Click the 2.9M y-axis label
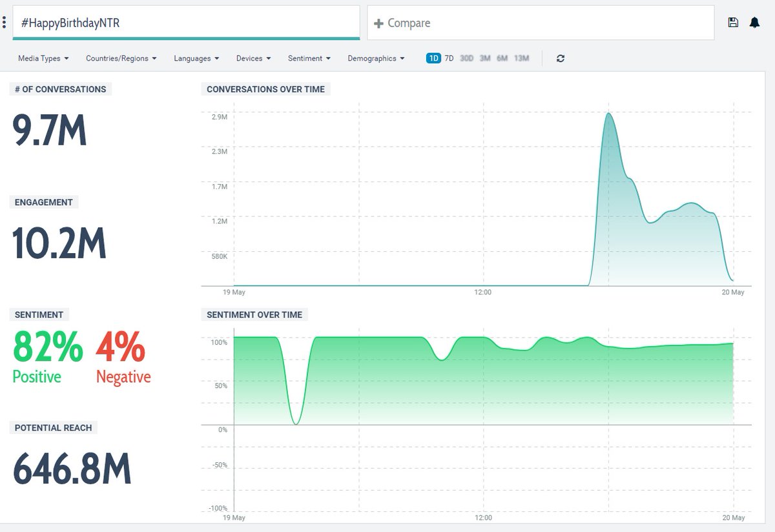The image size is (775, 532). [220, 117]
